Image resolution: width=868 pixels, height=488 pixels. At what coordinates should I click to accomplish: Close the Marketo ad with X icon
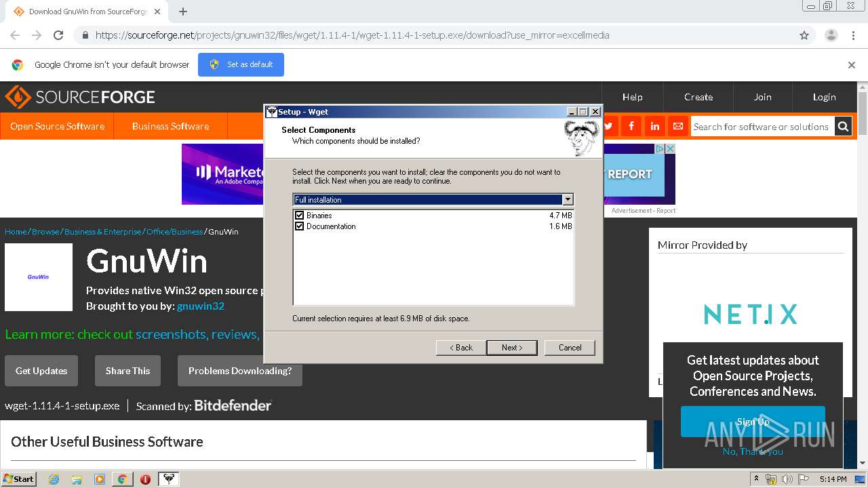click(670, 148)
